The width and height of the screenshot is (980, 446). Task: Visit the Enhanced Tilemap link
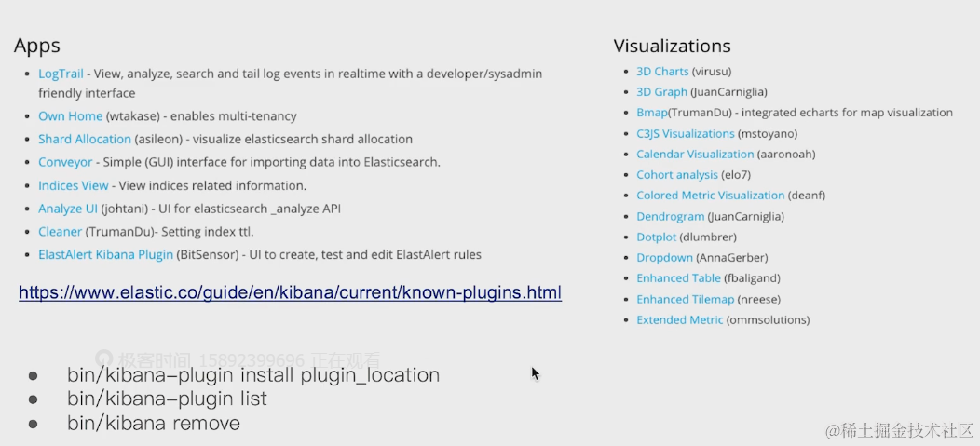click(685, 299)
